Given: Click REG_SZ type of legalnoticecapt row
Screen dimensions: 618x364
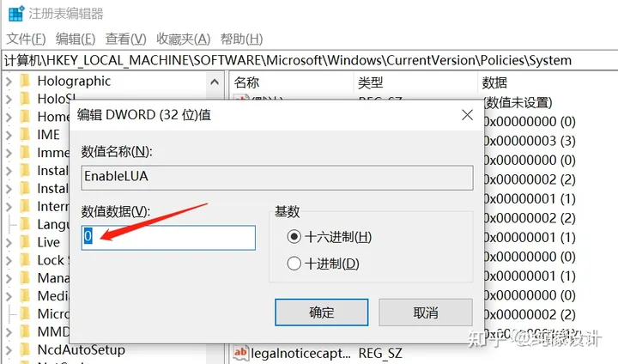Looking at the screenshot, I should [380, 353].
